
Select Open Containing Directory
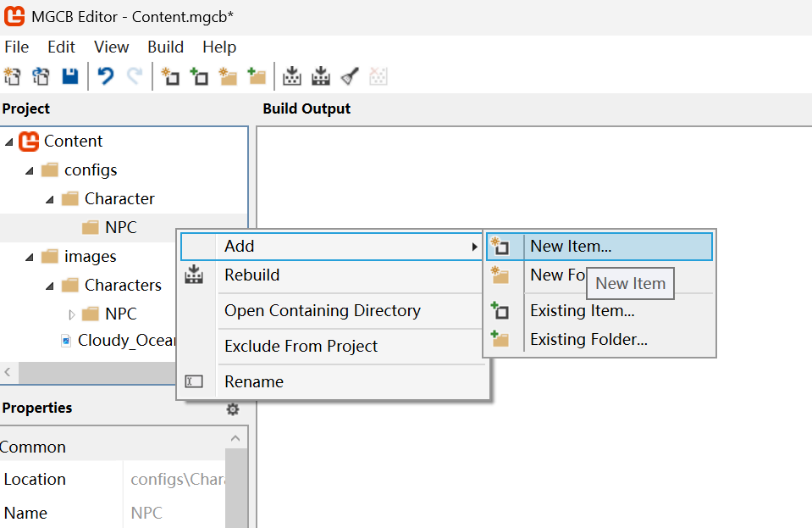(x=331, y=310)
